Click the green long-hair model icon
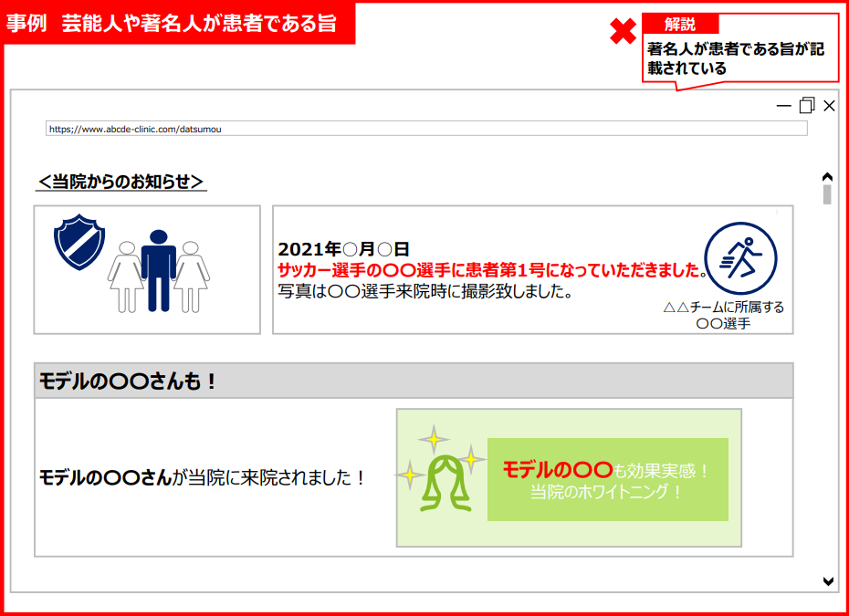 [446, 483]
